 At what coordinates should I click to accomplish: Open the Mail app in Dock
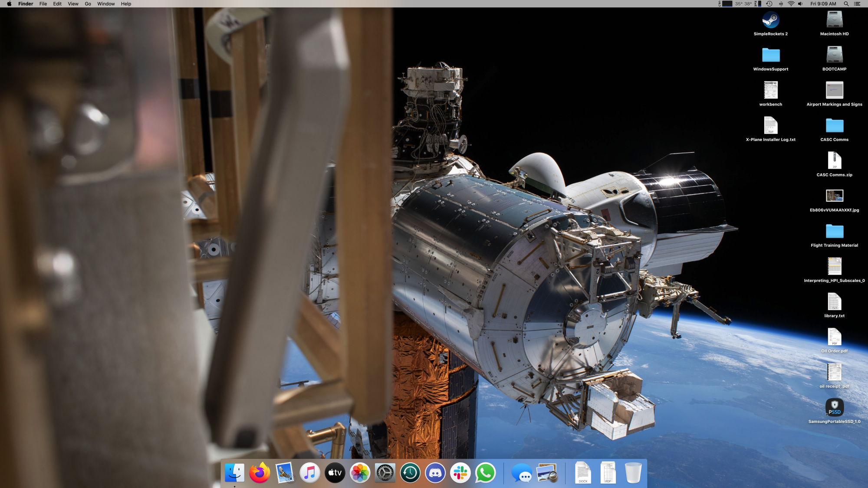[285, 473]
